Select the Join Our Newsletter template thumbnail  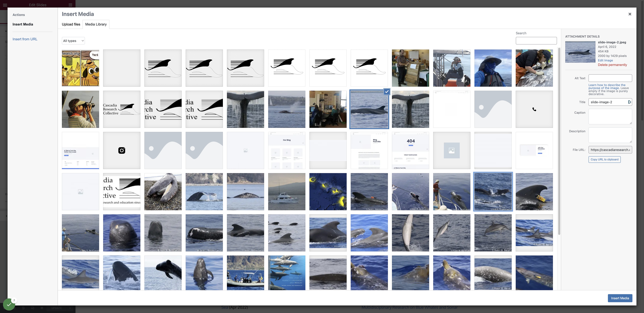pos(534,150)
